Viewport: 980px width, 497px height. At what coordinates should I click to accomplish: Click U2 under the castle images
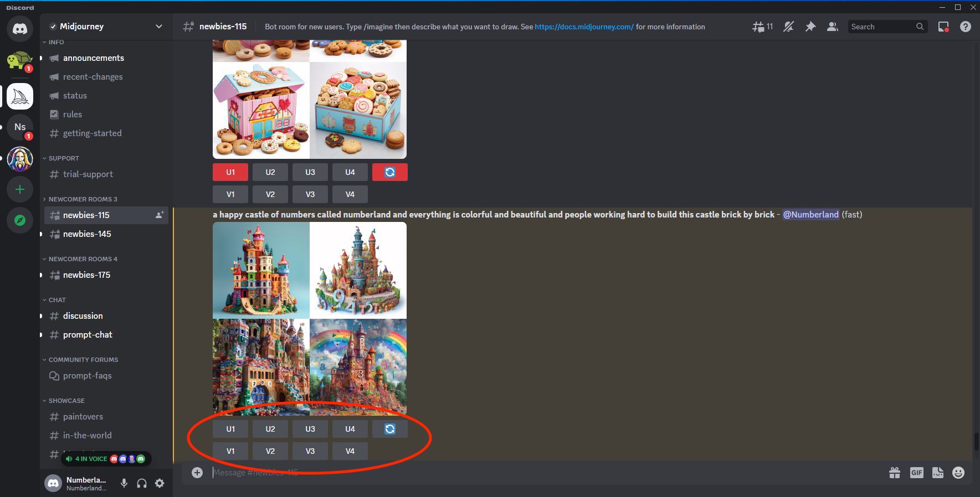click(270, 429)
